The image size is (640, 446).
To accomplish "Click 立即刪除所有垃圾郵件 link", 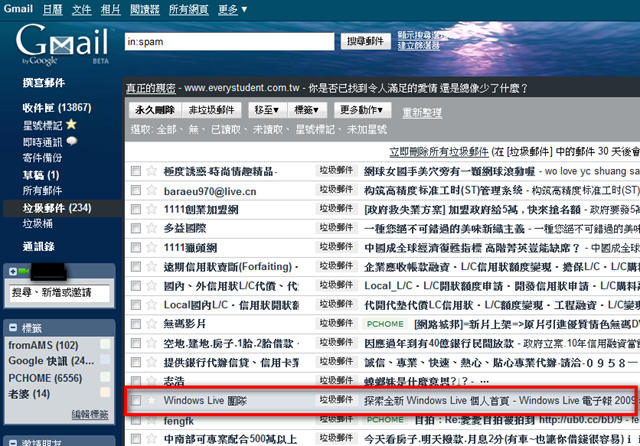I will click(x=439, y=152).
